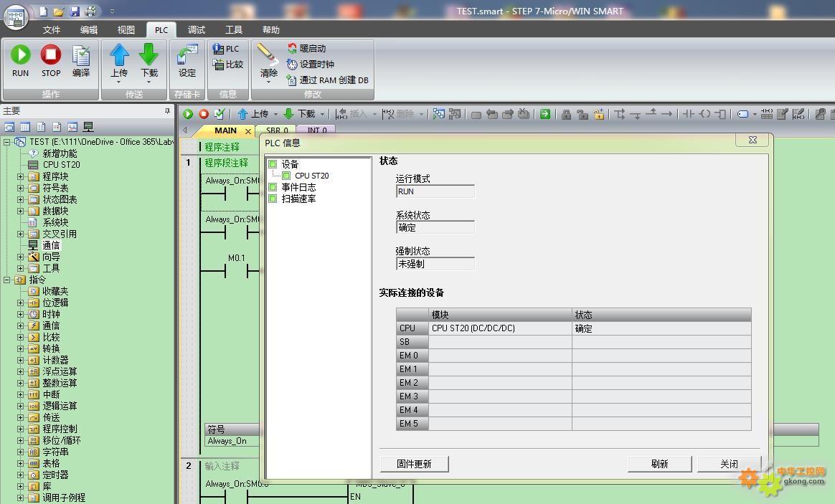This screenshot has height=504, width=835.
Task: Click the 运行模式 RUN field
Action: click(435, 191)
